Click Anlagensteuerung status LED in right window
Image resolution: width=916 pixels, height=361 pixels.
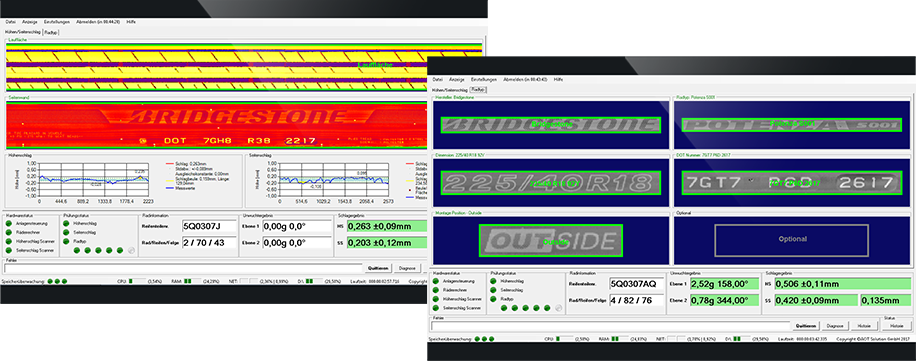tap(436, 281)
